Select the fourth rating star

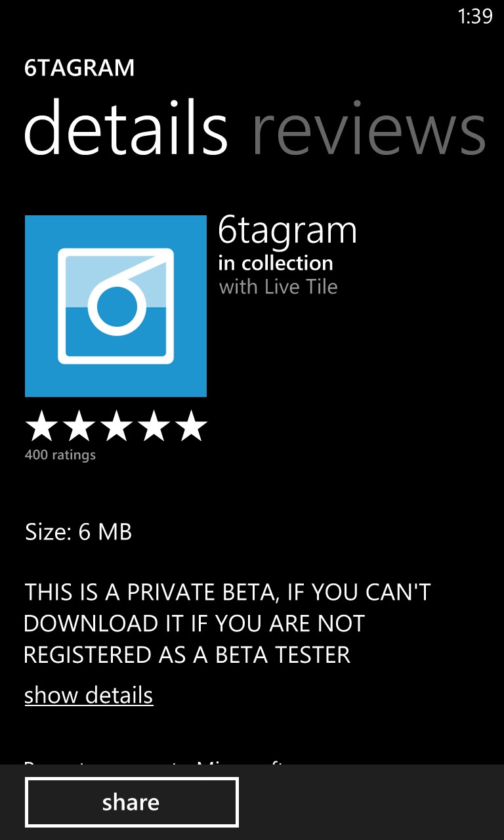(x=154, y=427)
